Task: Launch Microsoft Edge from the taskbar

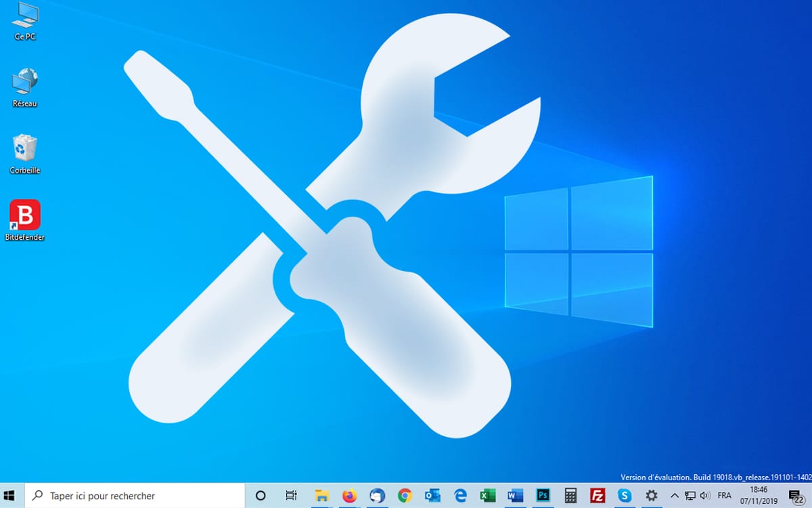Action: pos(460,496)
